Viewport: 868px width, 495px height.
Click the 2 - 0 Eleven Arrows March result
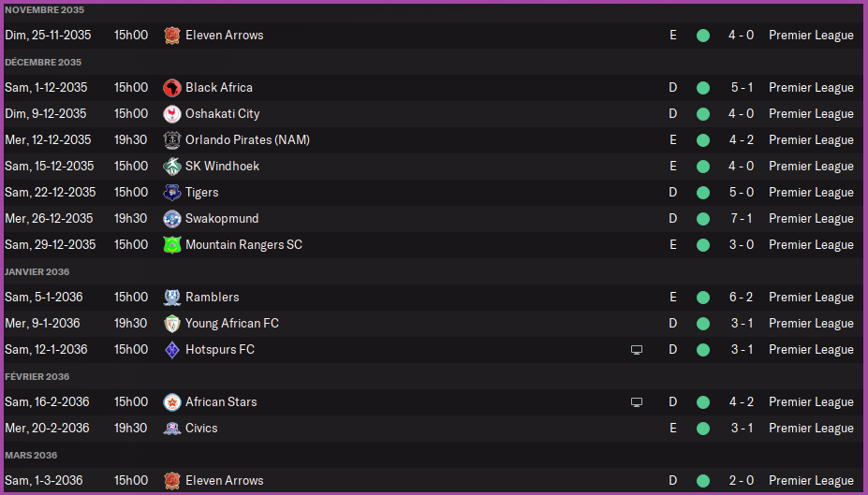tap(742, 480)
